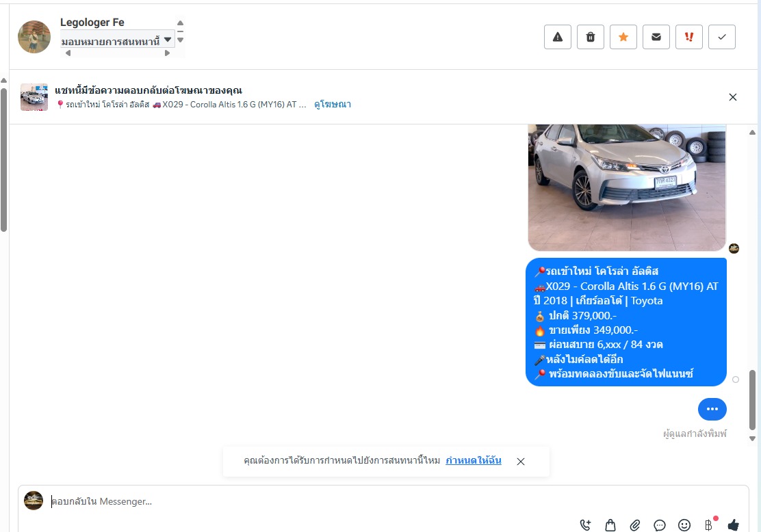Click the sender avatar beside car photo
Viewport: 761px width, 532px height.
[734, 248]
